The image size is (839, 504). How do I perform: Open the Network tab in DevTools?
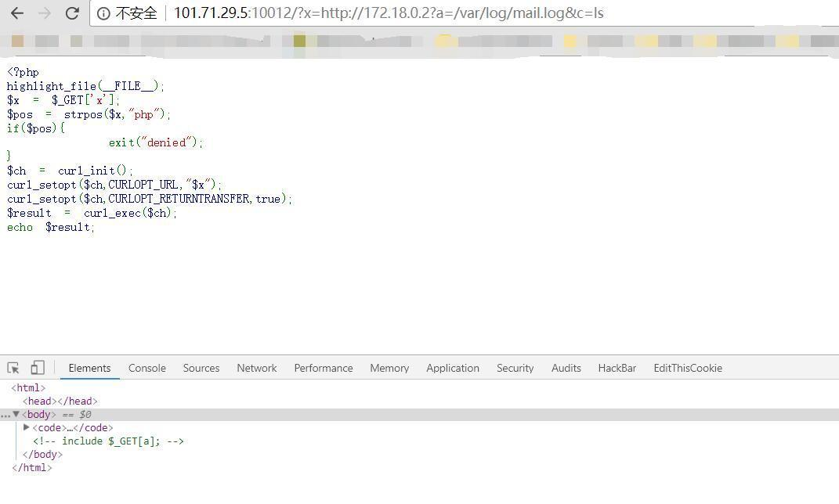[x=256, y=368]
